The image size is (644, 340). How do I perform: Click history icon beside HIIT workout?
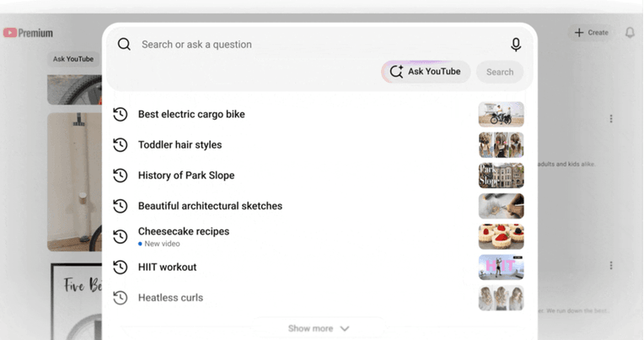[121, 267]
